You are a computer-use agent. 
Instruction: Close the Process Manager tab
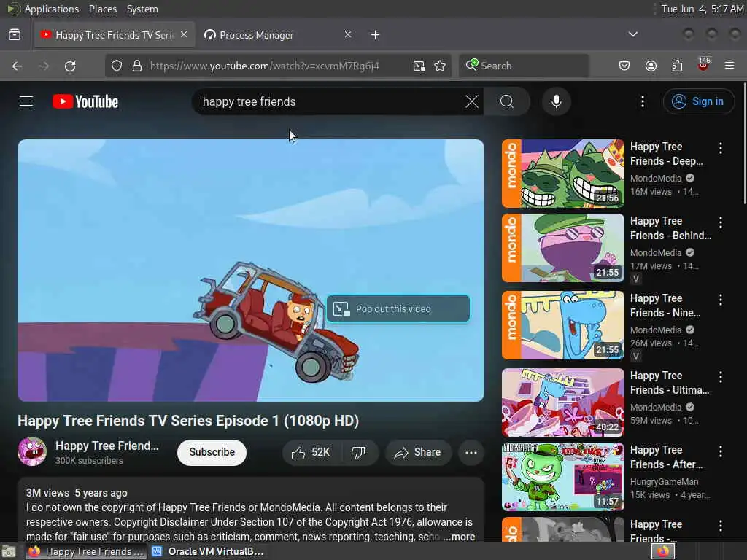pos(348,35)
